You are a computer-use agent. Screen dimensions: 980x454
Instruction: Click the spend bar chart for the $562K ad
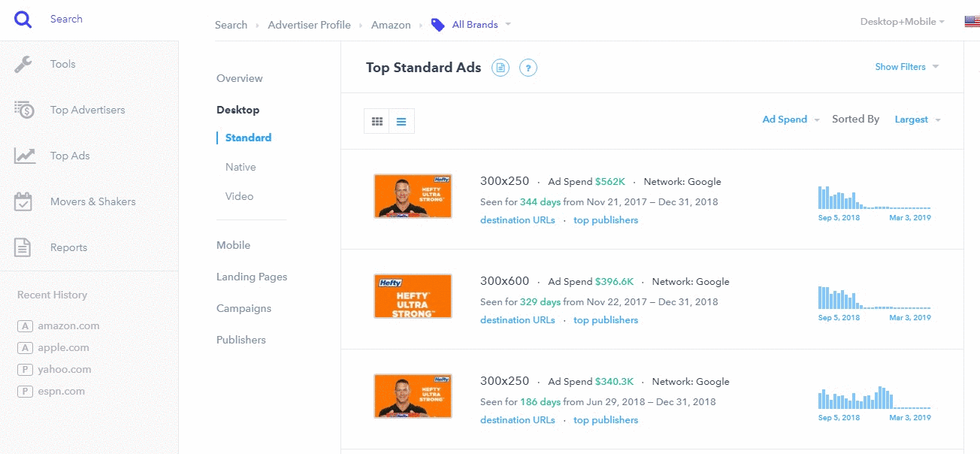point(874,198)
